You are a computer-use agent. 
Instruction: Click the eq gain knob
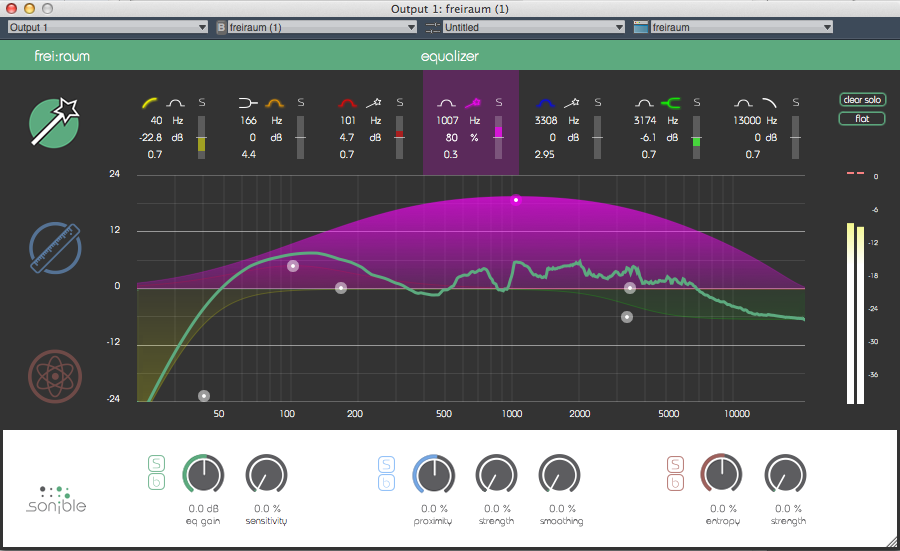[203, 476]
